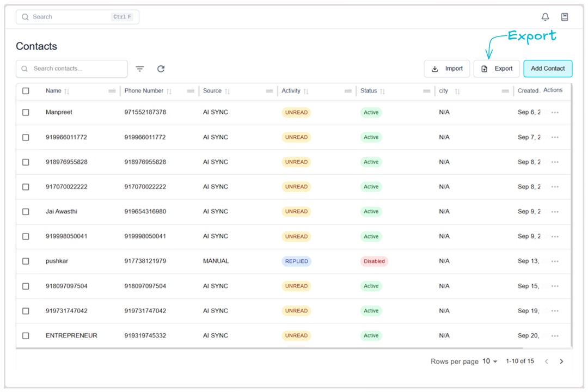This screenshot has height=392, width=588.
Task: Check the ENTREPRENEUR contact row box
Action: tap(26, 336)
